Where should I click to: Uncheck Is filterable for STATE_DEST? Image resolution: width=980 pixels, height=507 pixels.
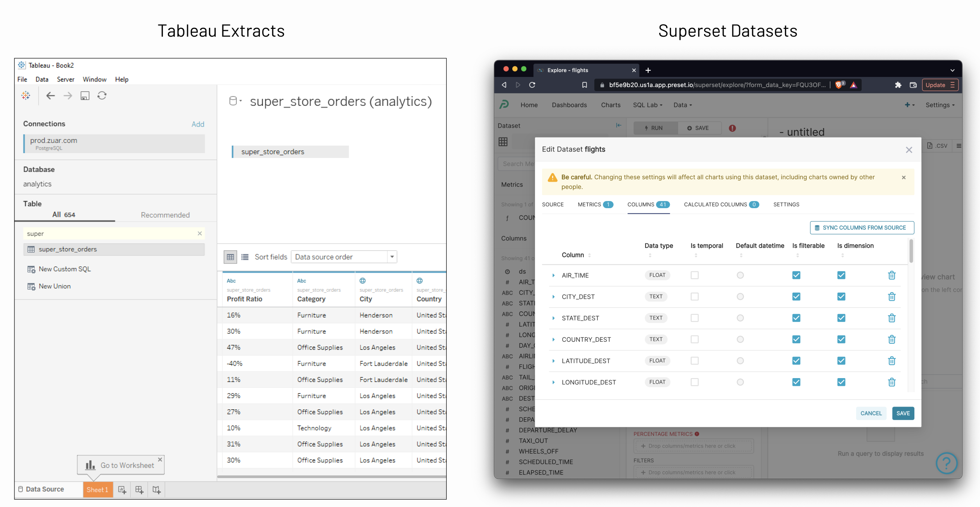click(x=796, y=318)
